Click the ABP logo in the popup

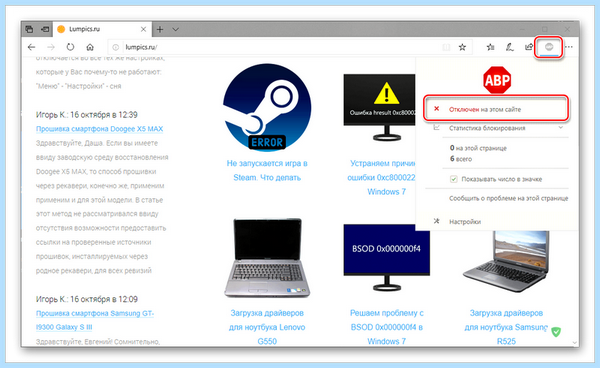click(497, 80)
